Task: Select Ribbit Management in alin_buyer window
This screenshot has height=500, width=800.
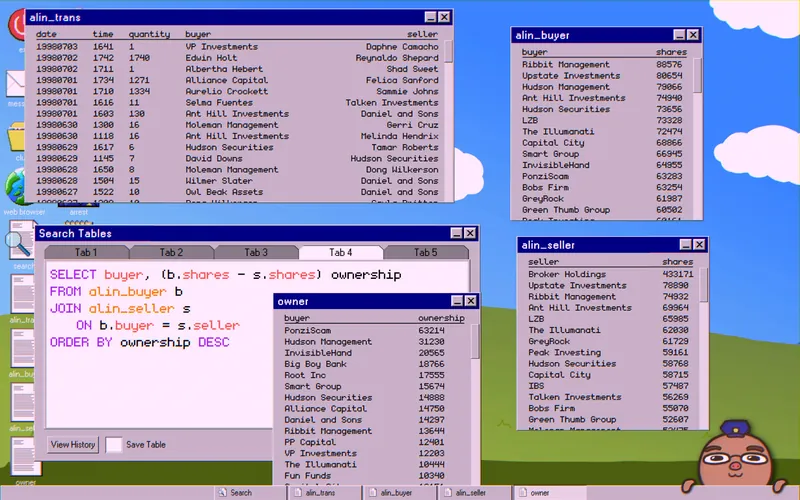Action: tap(602, 64)
